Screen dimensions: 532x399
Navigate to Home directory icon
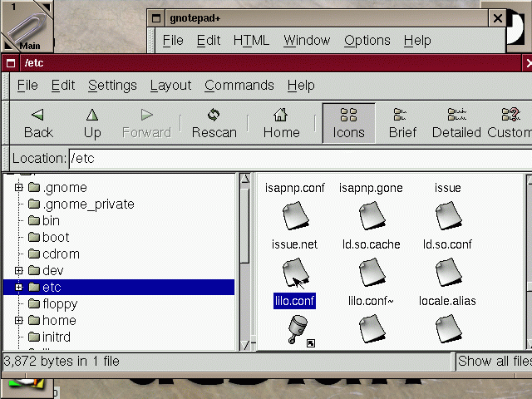281,116
